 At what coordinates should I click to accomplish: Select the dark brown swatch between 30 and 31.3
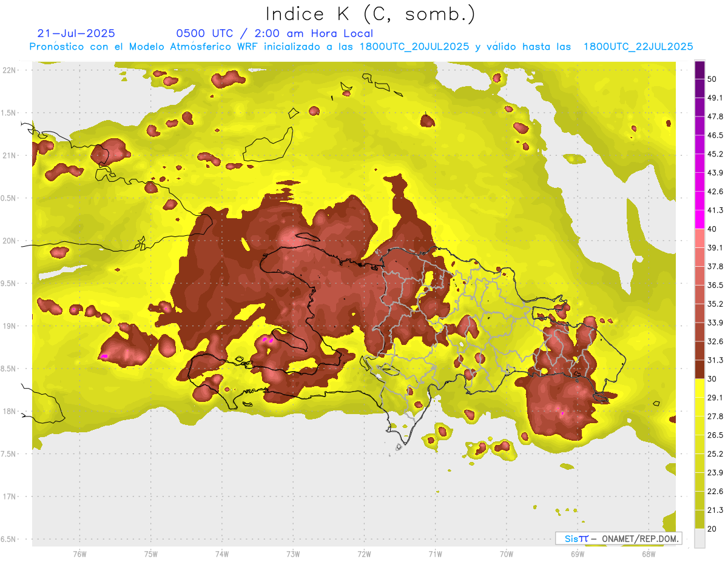(x=699, y=369)
